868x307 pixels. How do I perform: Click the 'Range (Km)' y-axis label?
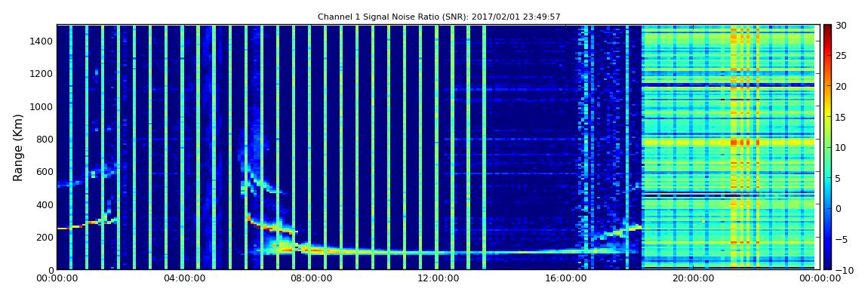coord(17,146)
